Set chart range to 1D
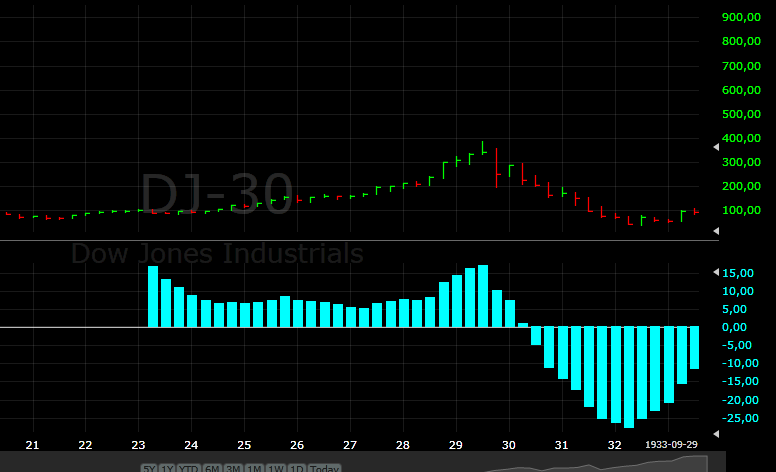 (296, 468)
